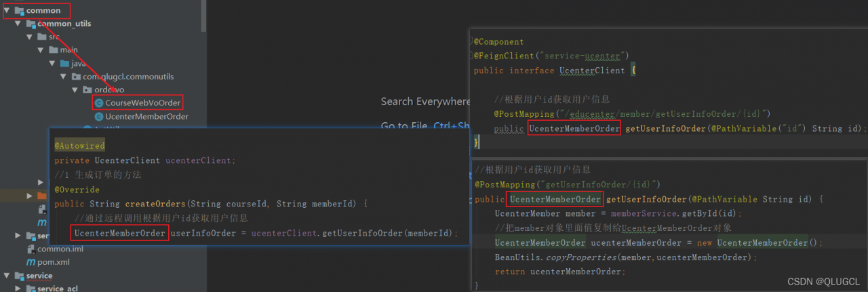Click the ordervo package icon
868x292 pixels.
pos(87,90)
